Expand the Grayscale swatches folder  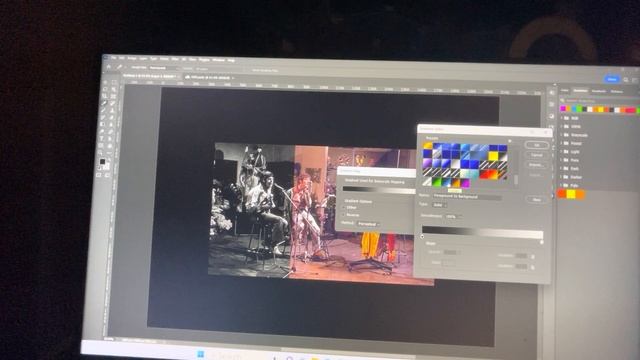pyautogui.click(x=561, y=135)
